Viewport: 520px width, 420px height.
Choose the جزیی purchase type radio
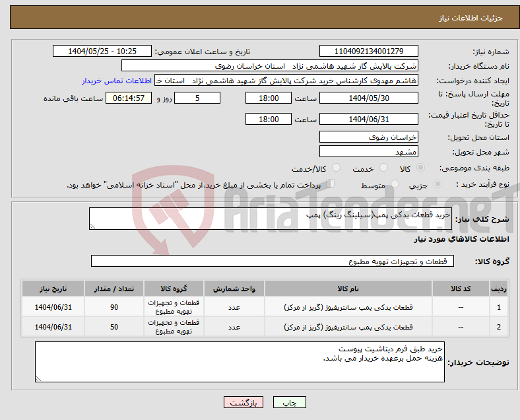click(x=438, y=184)
